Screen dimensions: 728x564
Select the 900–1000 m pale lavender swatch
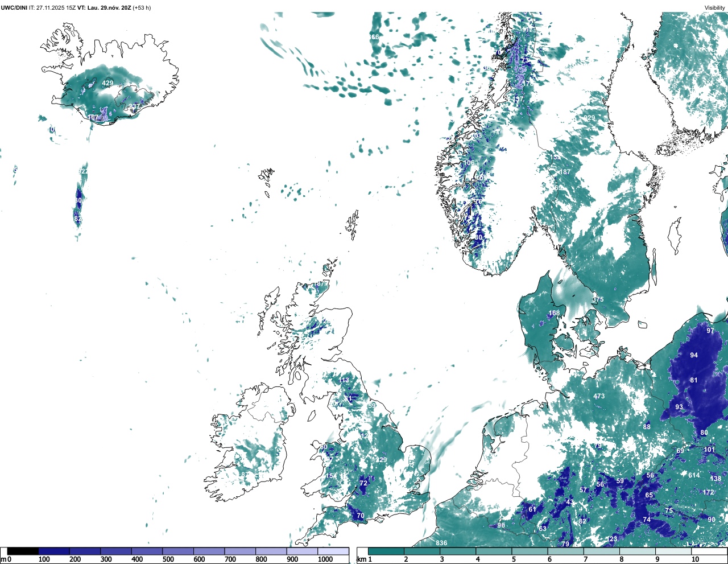(x=302, y=551)
